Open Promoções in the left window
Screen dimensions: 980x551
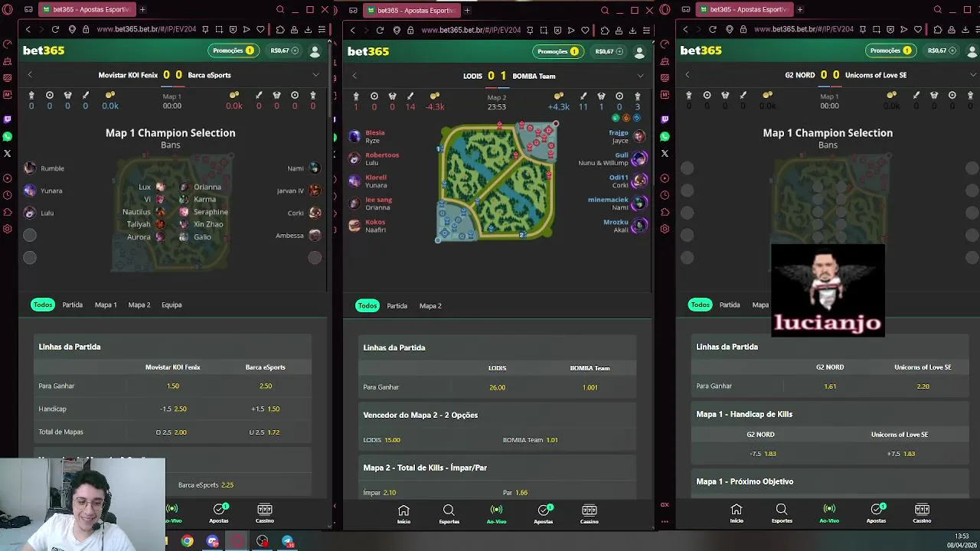233,51
